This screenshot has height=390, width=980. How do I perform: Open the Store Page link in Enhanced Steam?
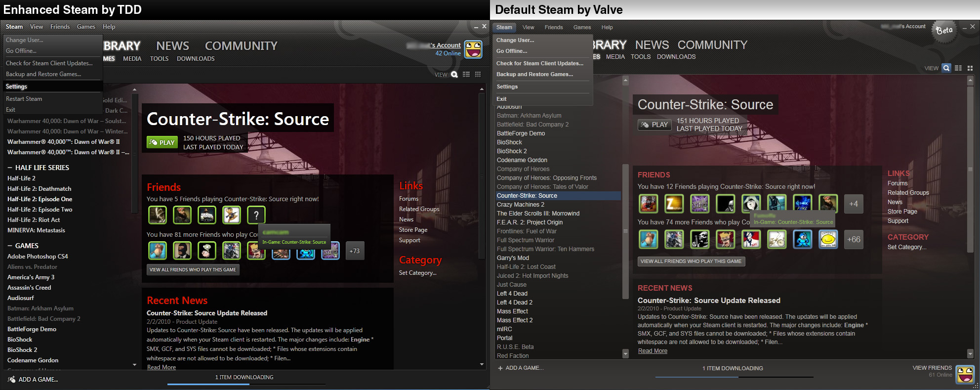tap(413, 230)
